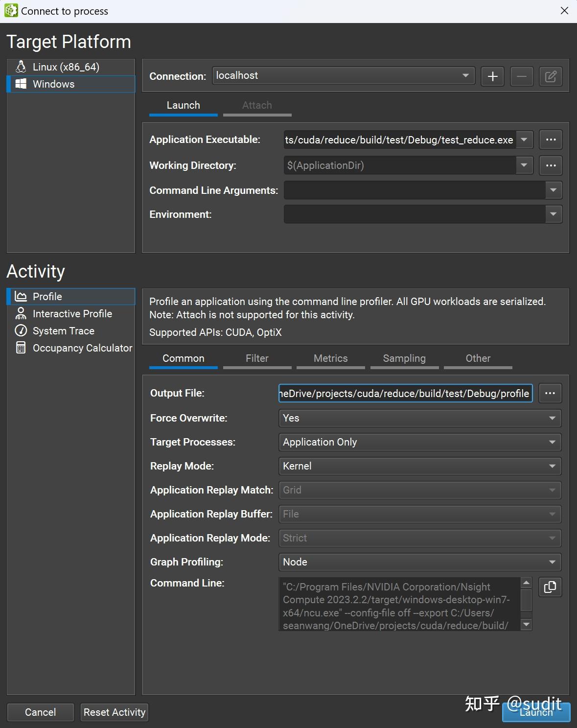Switch to the Sampling tab

[404, 358]
